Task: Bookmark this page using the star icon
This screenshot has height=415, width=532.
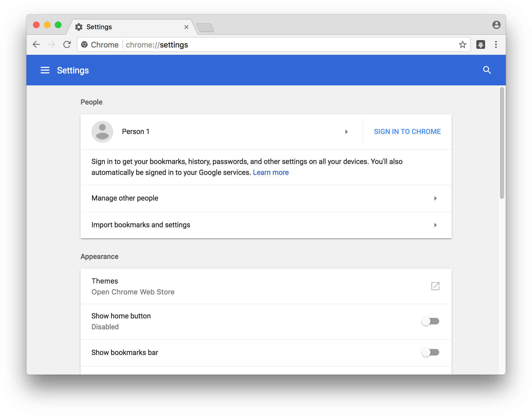Action: click(x=463, y=44)
